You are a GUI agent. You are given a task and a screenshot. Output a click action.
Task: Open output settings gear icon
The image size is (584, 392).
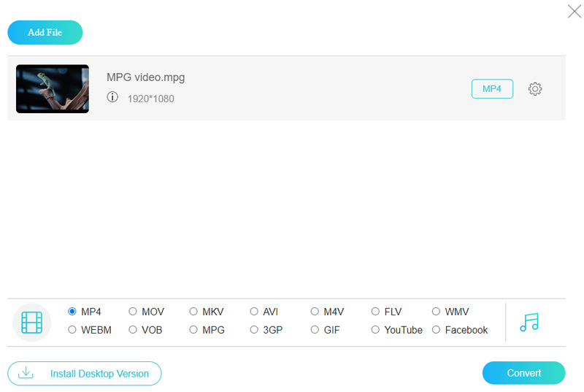[535, 89]
